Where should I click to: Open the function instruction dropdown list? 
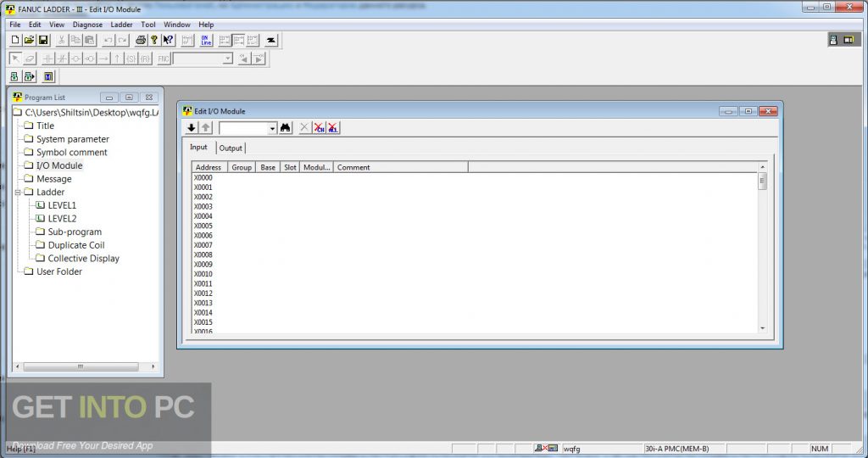[227, 59]
